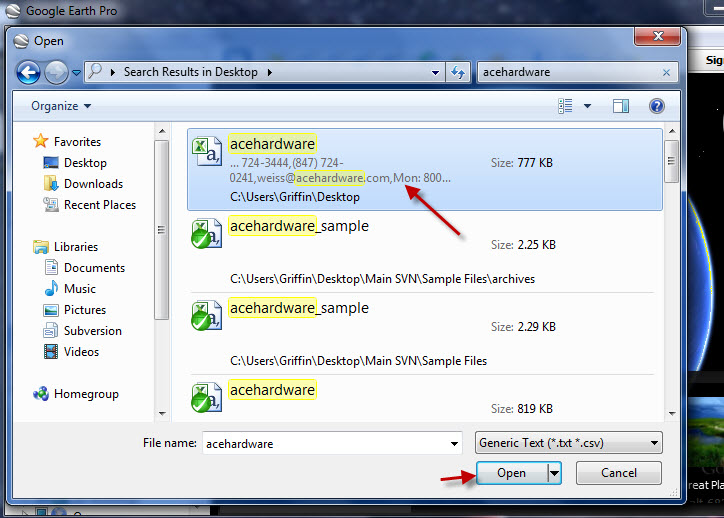
Task: Select Homegroup in navigation pane
Action: click(86, 394)
